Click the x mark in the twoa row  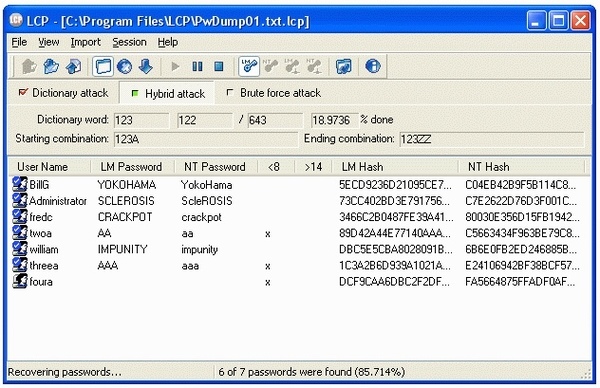point(268,234)
